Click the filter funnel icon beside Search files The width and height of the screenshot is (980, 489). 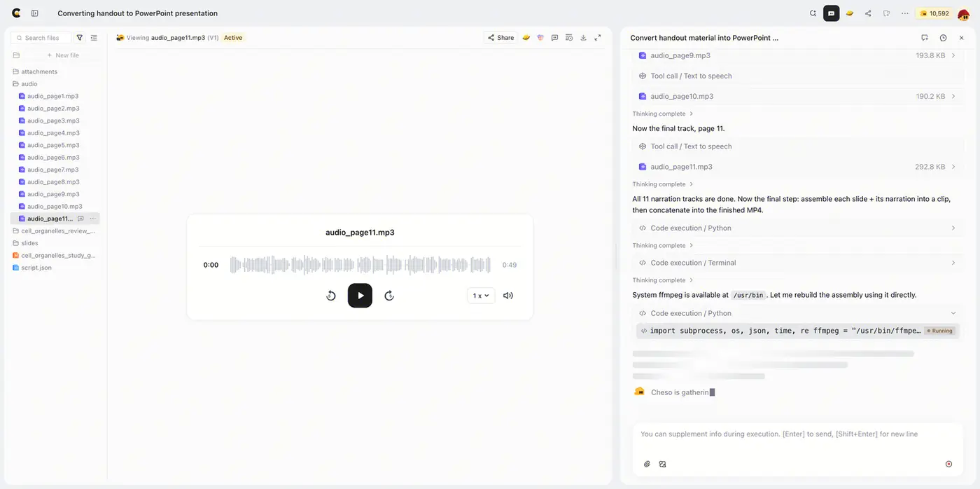click(x=80, y=38)
